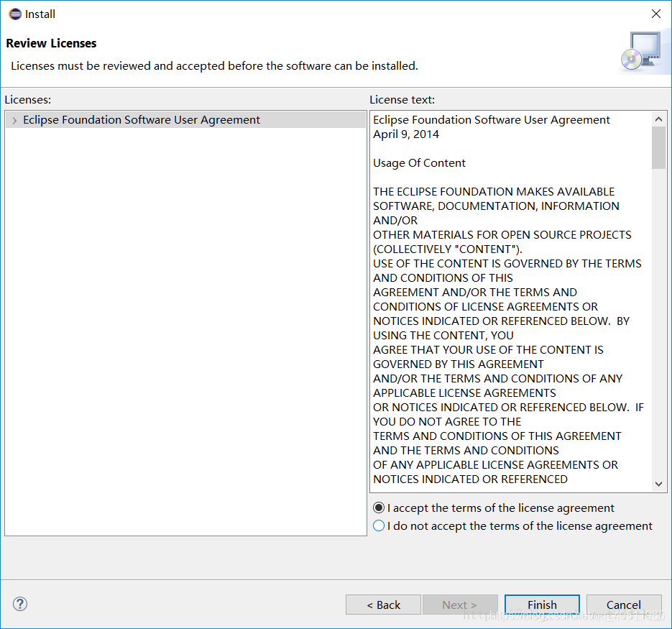Image resolution: width=672 pixels, height=629 pixels.
Task: Cancel the installation
Action: [x=624, y=605]
